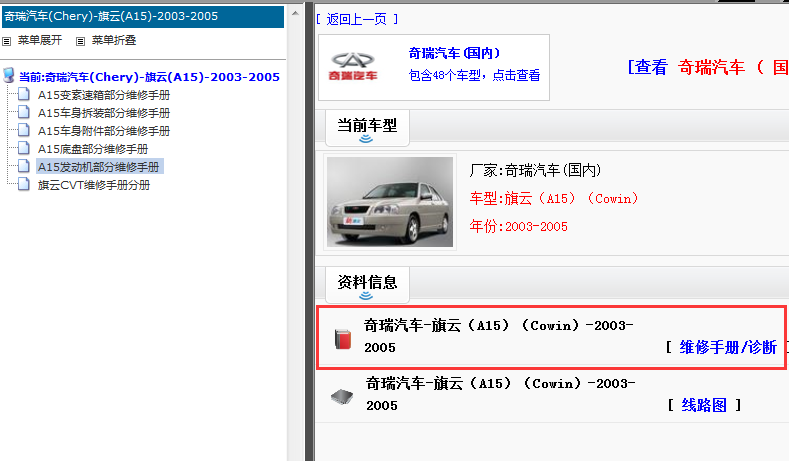Collapse all menus via 菜单折叠
789x461 pixels.
(114, 40)
